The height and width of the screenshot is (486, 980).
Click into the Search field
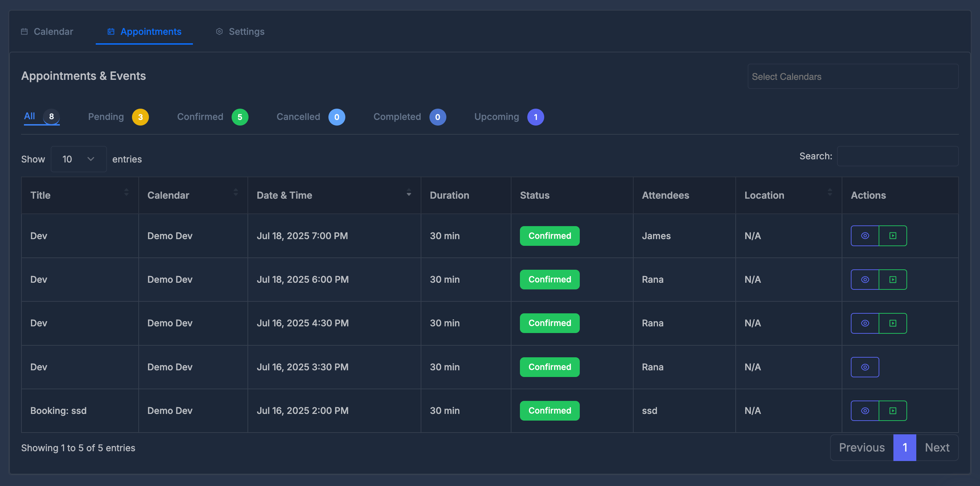point(898,156)
